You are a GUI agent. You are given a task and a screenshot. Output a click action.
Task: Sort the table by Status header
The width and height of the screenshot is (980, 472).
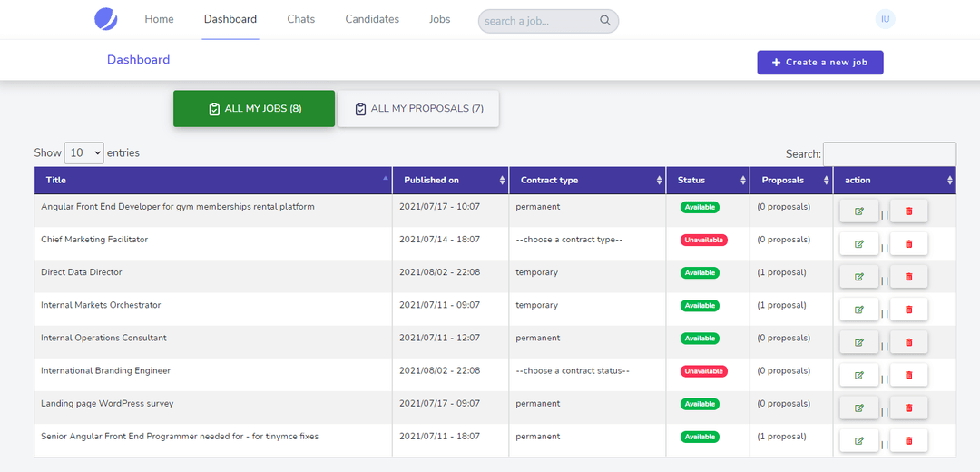coord(707,181)
